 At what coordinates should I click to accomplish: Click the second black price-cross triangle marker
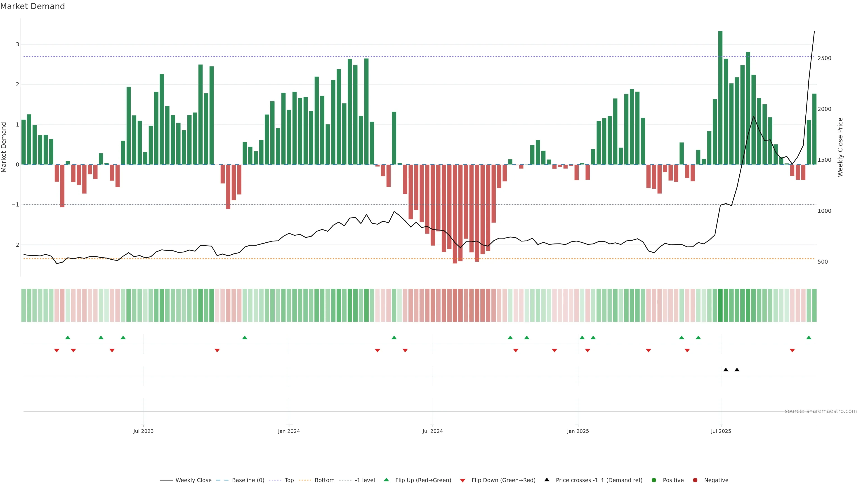(737, 370)
